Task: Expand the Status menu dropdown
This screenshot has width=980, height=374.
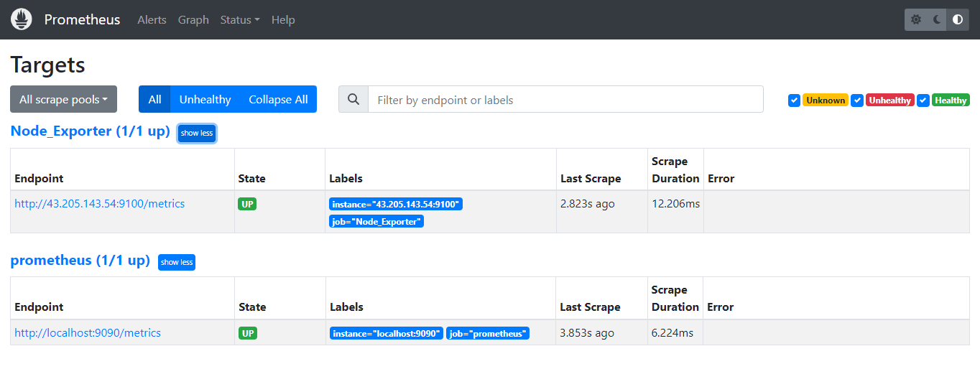Action: click(x=240, y=19)
